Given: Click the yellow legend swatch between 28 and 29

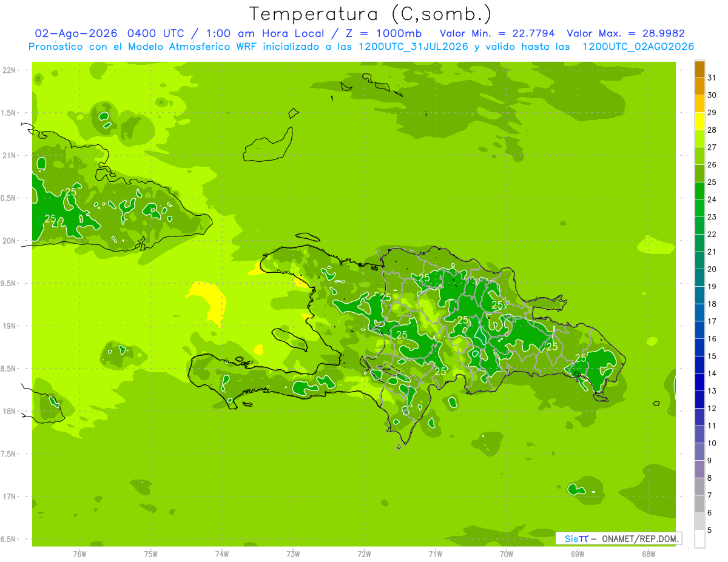Looking at the screenshot, I should pos(699,121).
